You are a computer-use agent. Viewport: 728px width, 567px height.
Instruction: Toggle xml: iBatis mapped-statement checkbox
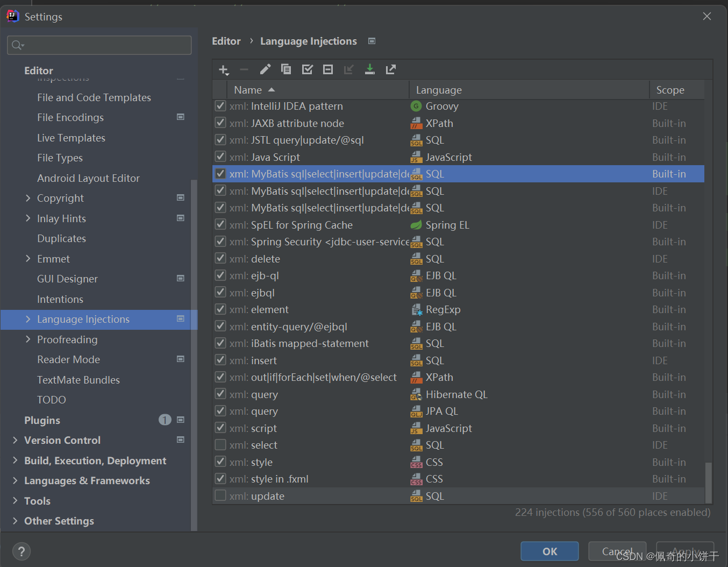[x=220, y=343]
